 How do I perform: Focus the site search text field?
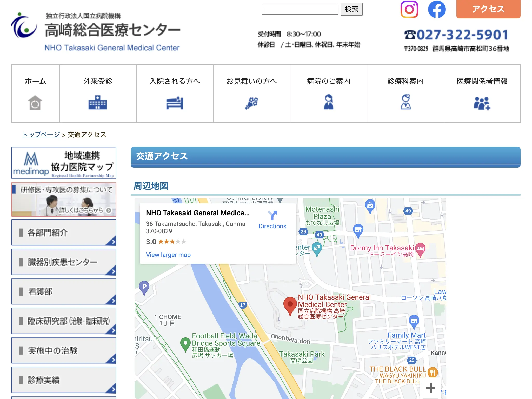pyautogui.click(x=300, y=9)
